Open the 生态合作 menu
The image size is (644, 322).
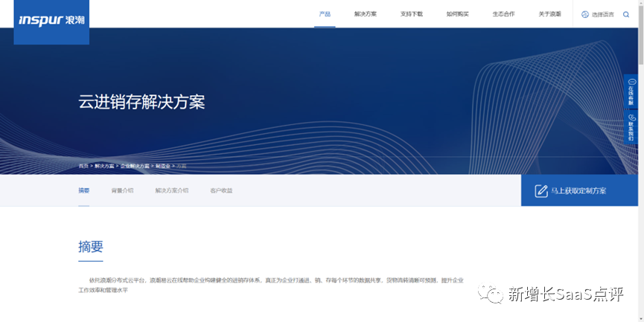(503, 14)
